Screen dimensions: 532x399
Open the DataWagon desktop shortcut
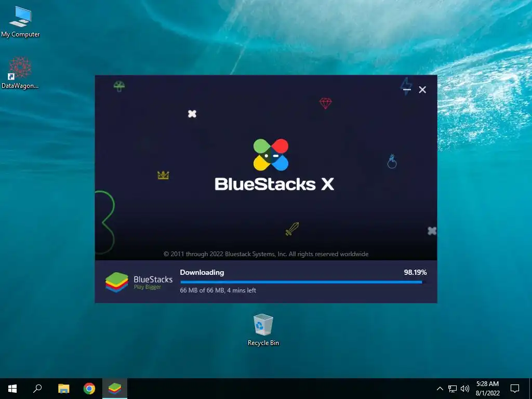pos(20,73)
